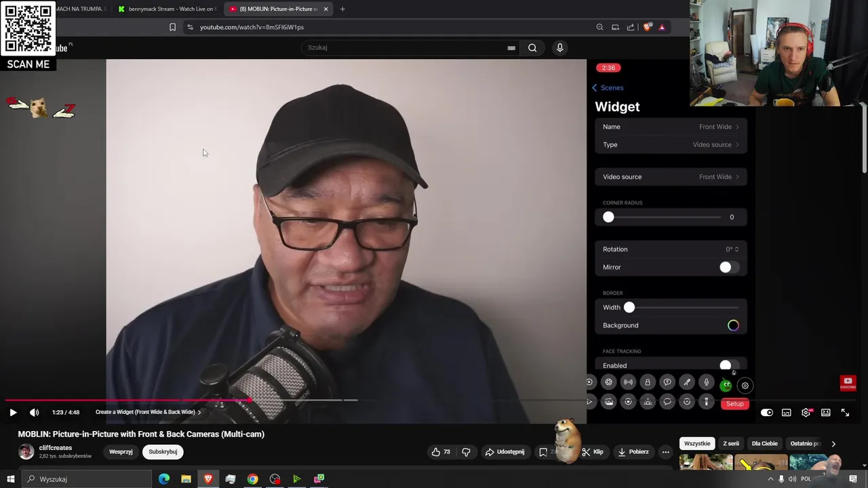
Task: Open YouTube player settings gear
Action: [806, 412]
